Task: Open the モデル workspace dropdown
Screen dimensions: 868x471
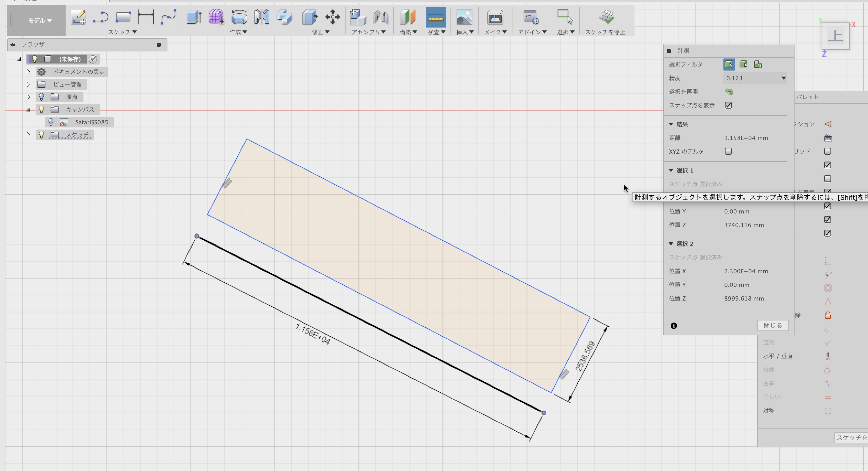Action: point(40,20)
